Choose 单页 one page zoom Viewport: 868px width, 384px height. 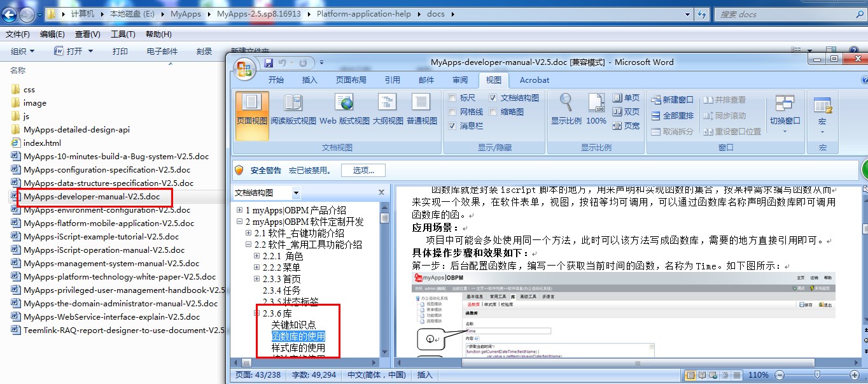[x=626, y=98]
